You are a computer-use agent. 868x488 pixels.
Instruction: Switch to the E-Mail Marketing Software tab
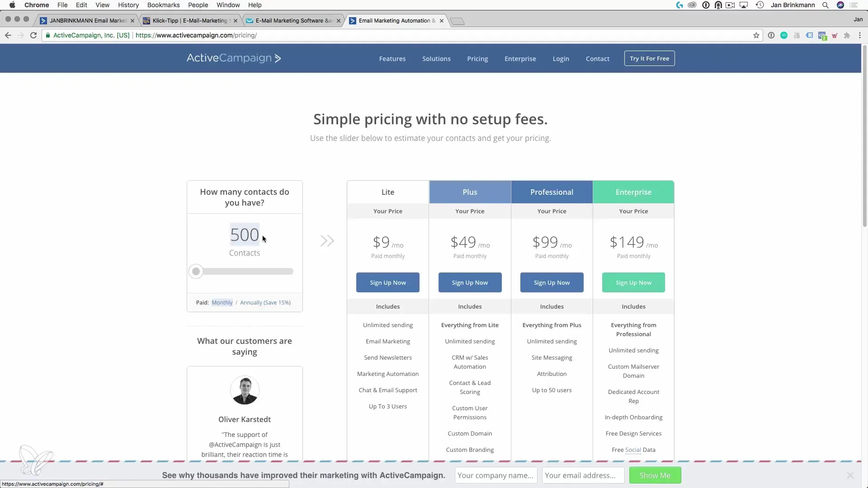(294, 21)
